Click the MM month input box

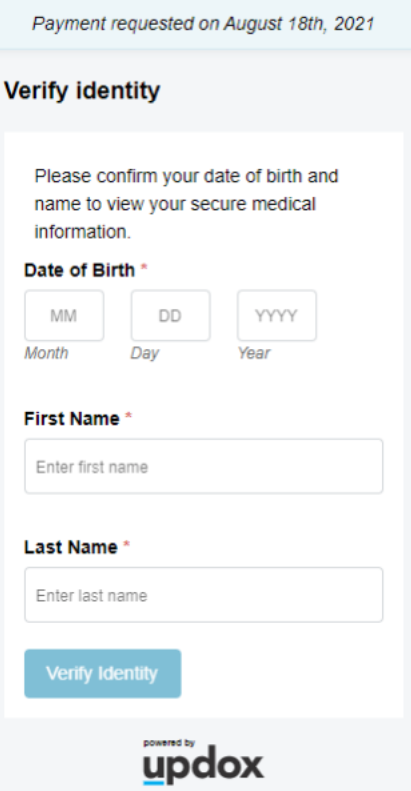64,316
